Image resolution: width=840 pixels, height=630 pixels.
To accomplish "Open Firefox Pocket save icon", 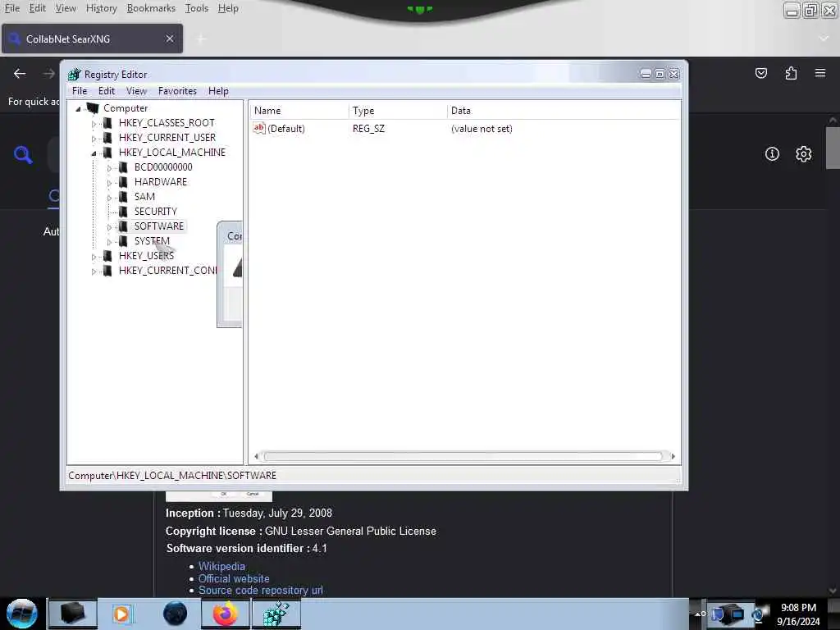I will pos(760,73).
